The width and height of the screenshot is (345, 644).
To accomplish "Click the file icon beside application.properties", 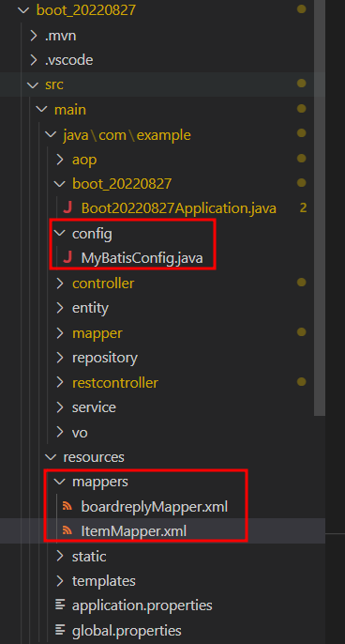I will click(60, 605).
